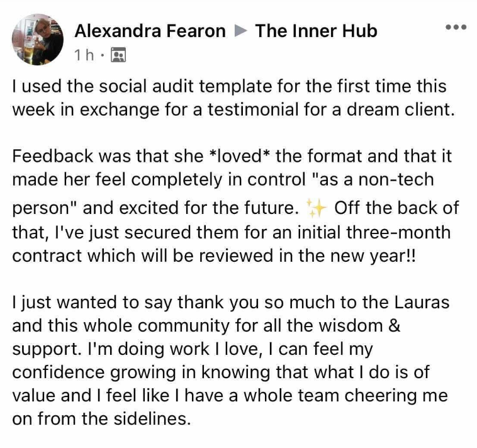477x448 pixels.
Task: Click the group members privacy icon
Action: [x=119, y=55]
